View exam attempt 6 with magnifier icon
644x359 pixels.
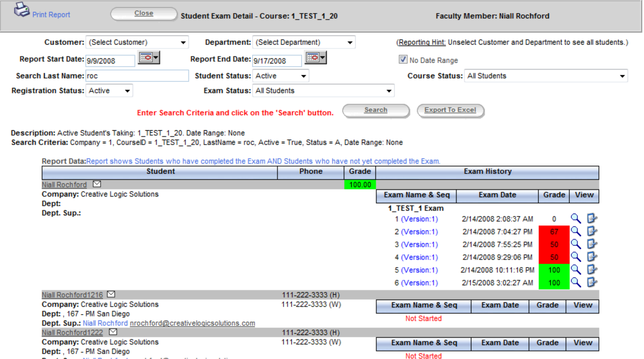(576, 282)
